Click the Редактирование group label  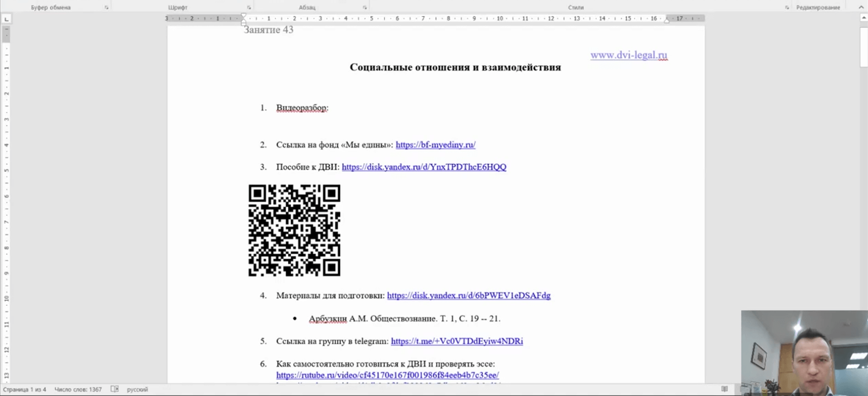click(818, 7)
